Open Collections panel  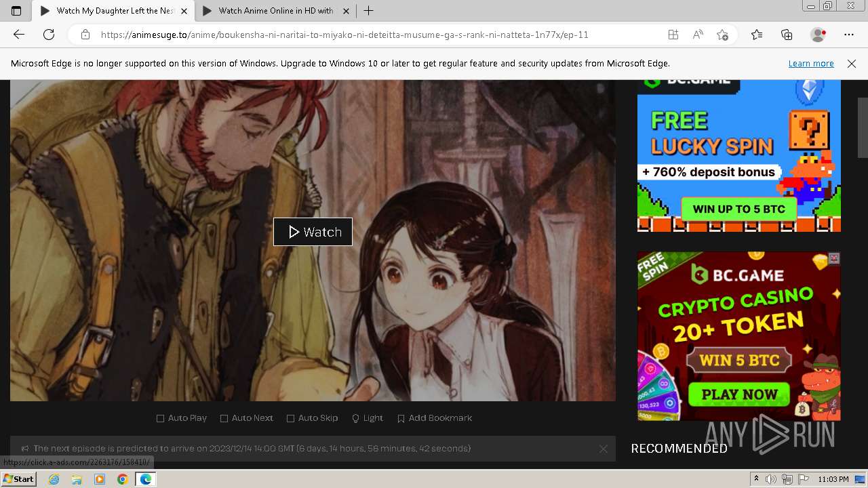click(x=787, y=35)
